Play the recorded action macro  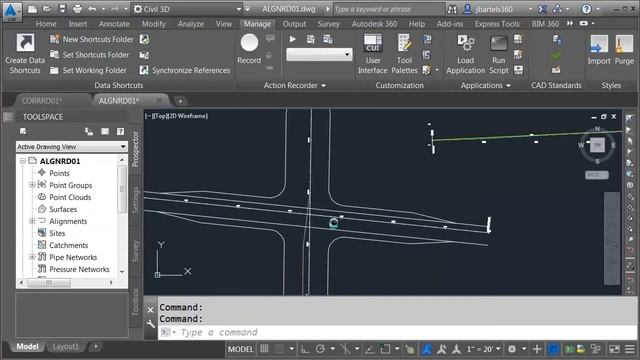pyautogui.click(x=292, y=39)
